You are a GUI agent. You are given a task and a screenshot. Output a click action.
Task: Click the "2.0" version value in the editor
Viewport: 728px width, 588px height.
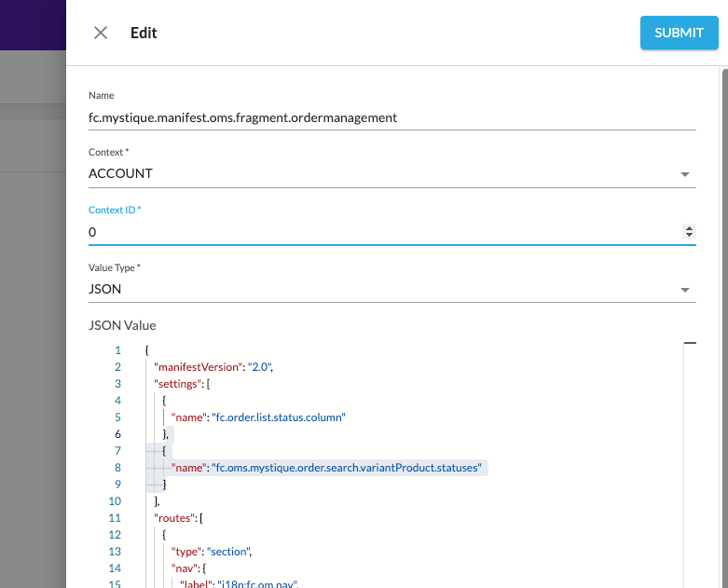pyautogui.click(x=259, y=367)
